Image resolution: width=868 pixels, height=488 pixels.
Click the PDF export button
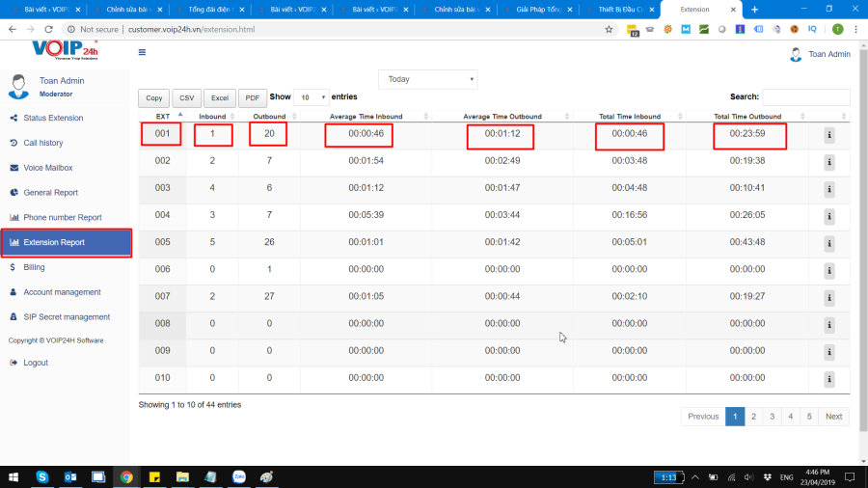(x=252, y=98)
